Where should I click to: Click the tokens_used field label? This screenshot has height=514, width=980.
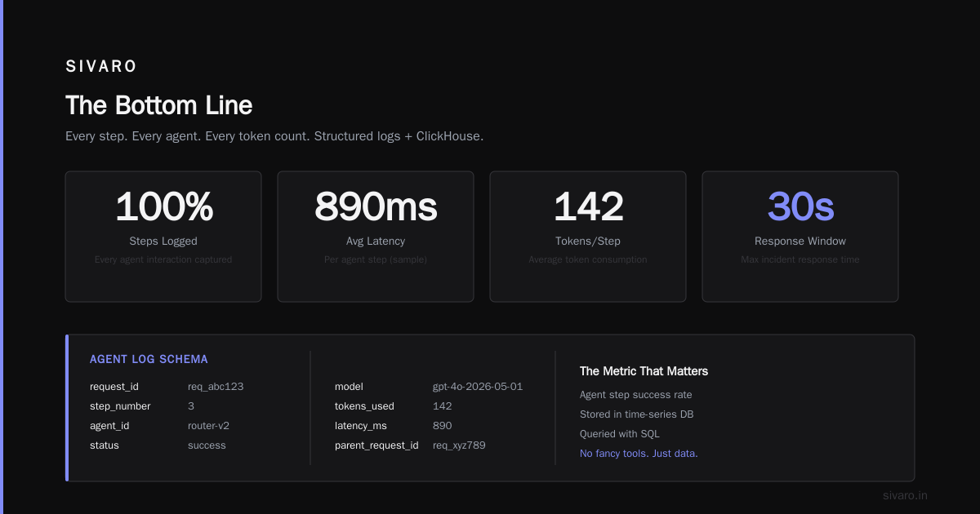pos(364,406)
